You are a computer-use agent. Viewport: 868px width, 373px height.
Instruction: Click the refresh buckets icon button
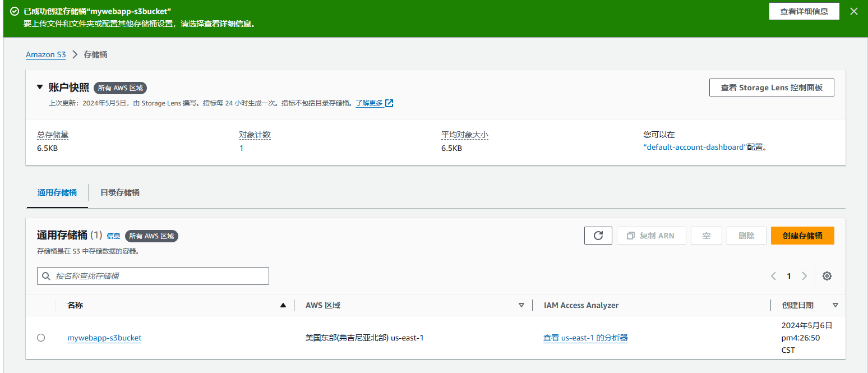[598, 236]
